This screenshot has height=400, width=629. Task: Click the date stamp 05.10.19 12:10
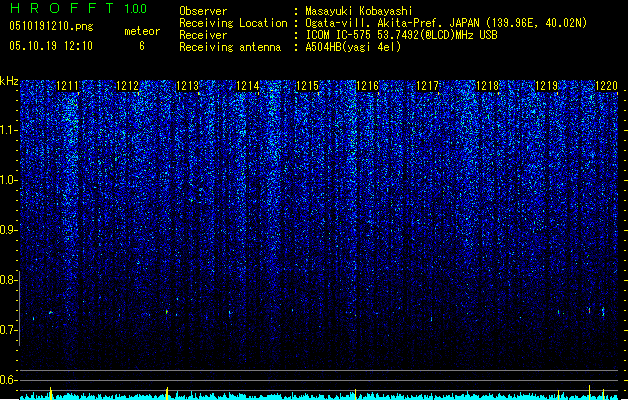point(51,46)
